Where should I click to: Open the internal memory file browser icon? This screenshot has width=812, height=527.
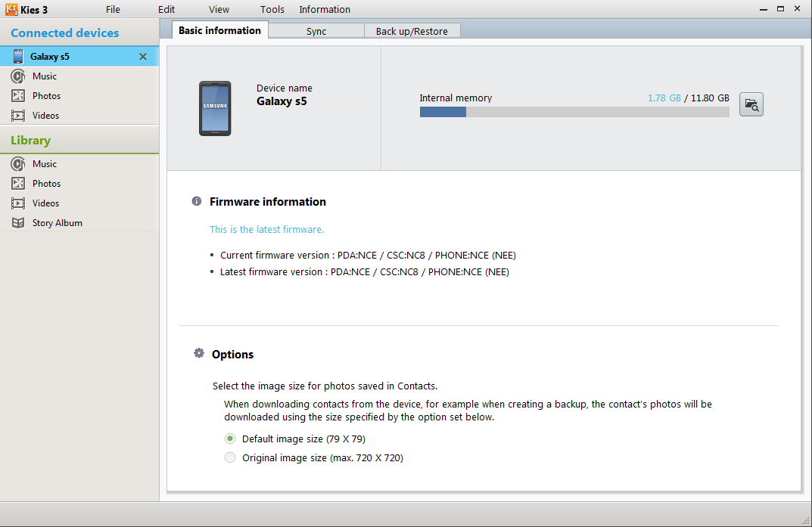tap(751, 104)
